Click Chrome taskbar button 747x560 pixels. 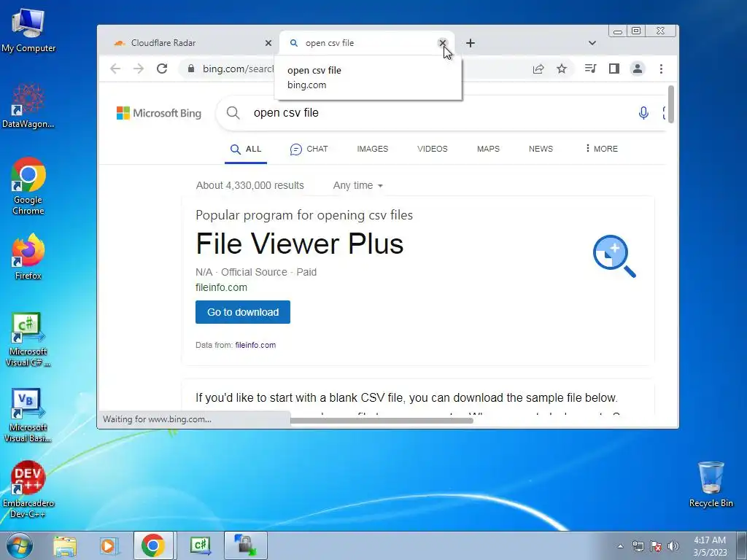click(x=153, y=545)
